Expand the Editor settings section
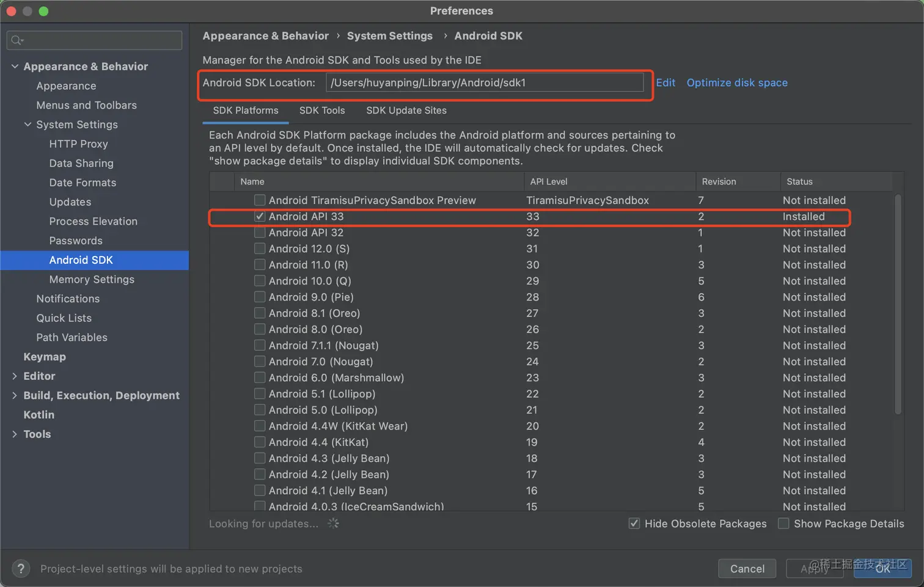Screen dimensions: 924x587 click(x=15, y=376)
